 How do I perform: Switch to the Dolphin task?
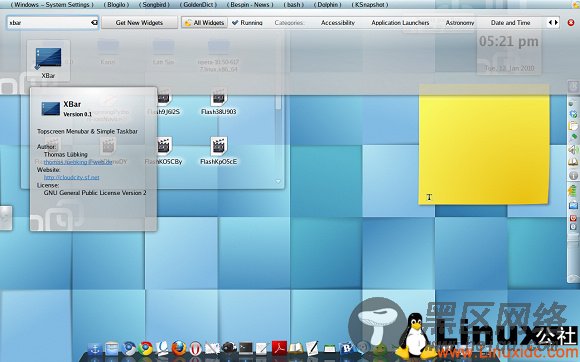tap(327, 5)
